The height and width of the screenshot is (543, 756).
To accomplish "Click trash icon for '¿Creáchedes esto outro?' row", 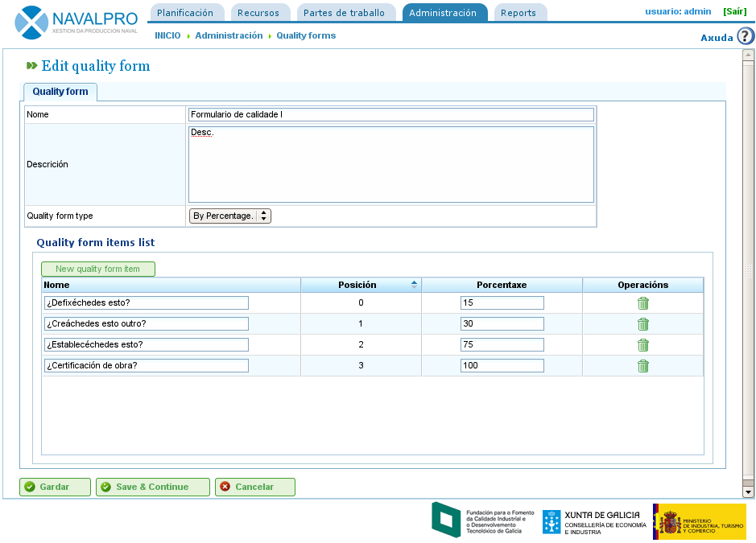I will pos(642,324).
